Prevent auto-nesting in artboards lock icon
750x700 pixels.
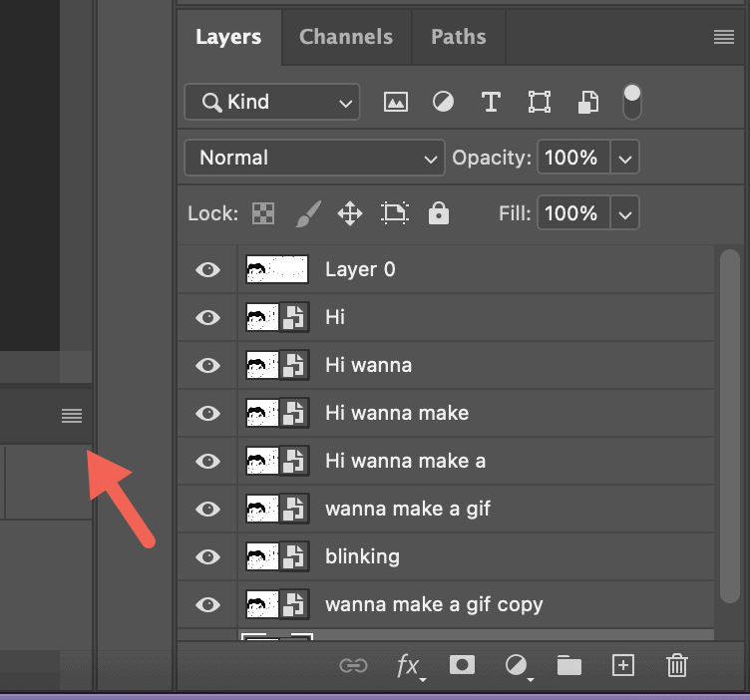pyautogui.click(x=395, y=213)
